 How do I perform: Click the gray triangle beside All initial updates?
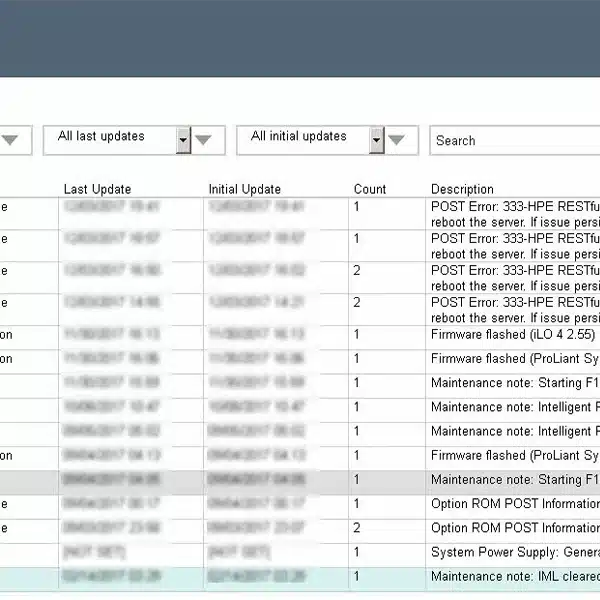tap(397, 141)
